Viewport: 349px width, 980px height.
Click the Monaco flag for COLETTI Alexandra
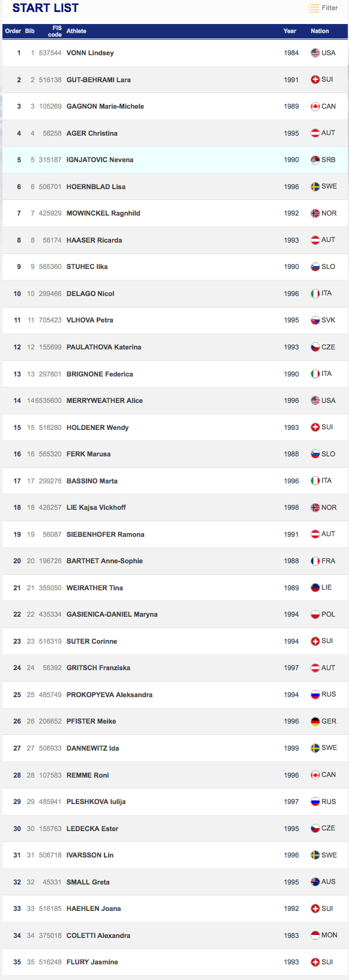coord(315,935)
